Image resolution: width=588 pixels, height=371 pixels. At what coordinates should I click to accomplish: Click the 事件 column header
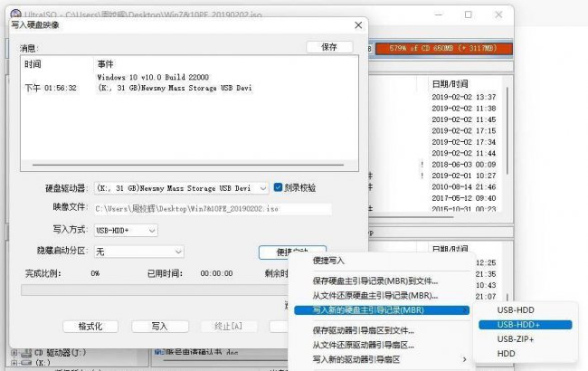coord(105,64)
